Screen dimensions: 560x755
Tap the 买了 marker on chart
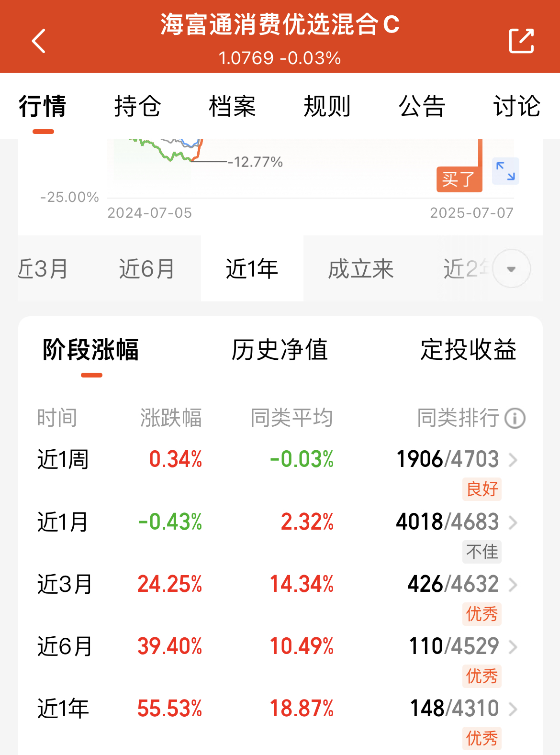[x=459, y=179]
